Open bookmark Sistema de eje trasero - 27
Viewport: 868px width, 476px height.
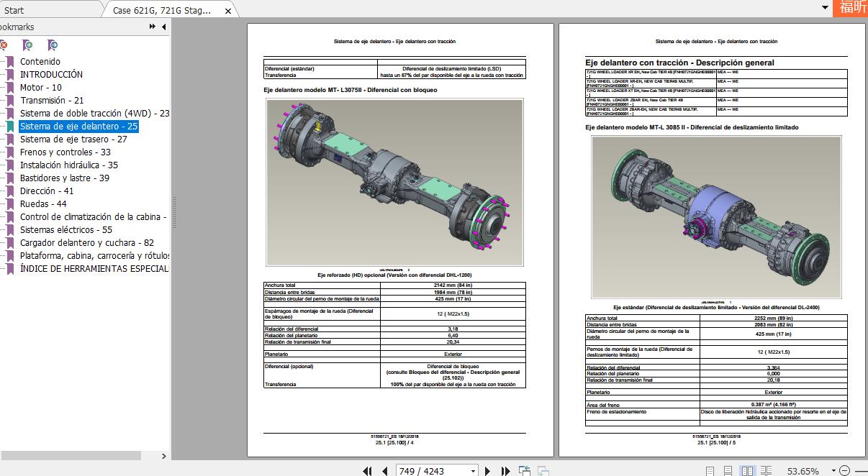73,139
